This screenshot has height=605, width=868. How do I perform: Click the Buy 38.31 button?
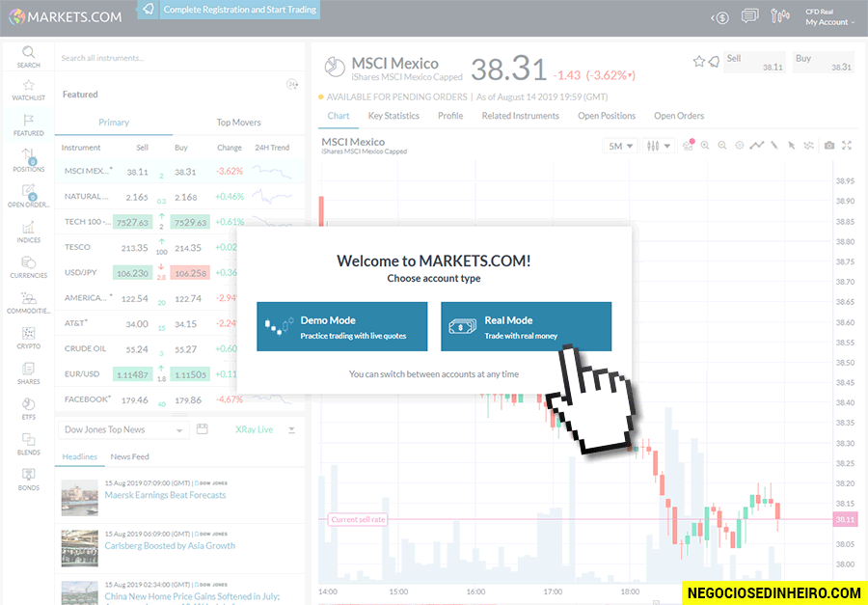[x=824, y=62]
